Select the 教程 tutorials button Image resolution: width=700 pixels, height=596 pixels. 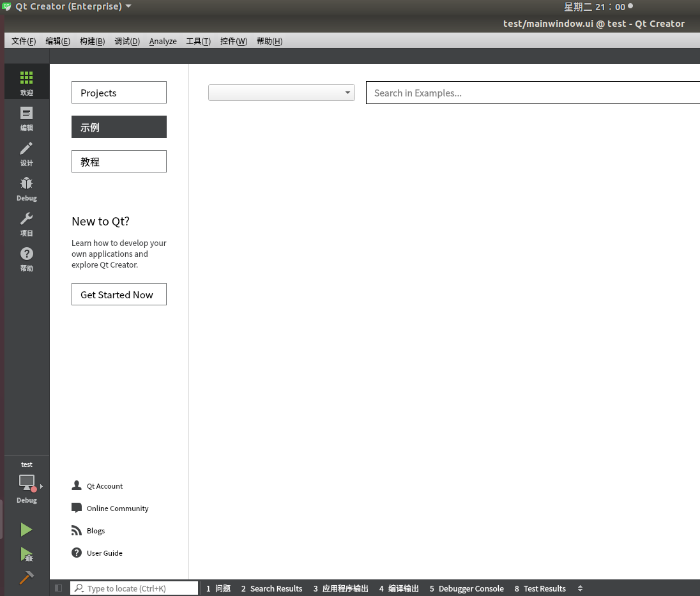point(119,161)
